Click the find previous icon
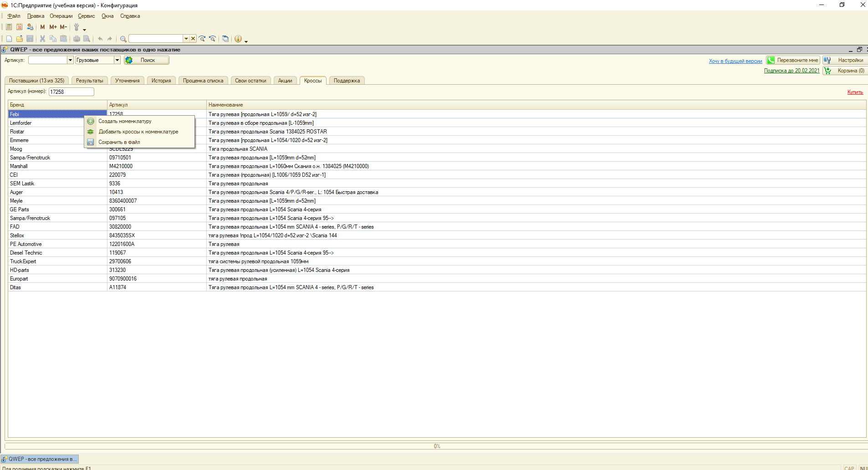Viewport: 868px width, 470px height. click(x=212, y=39)
